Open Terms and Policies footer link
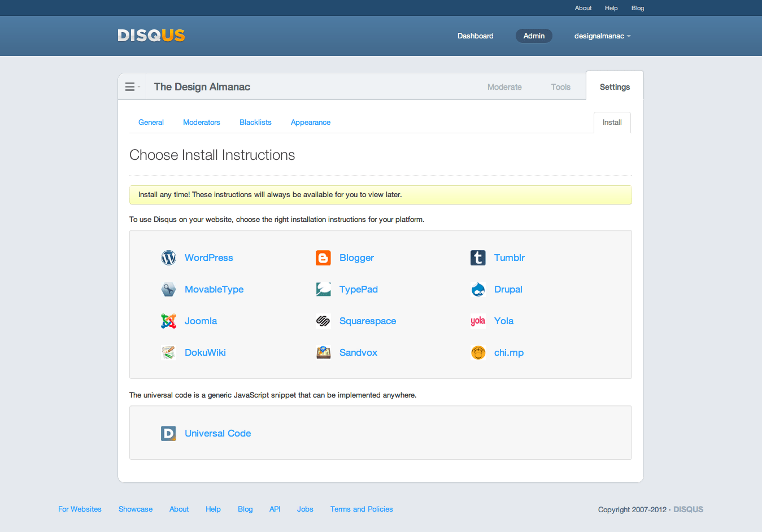 [x=362, y=509]
